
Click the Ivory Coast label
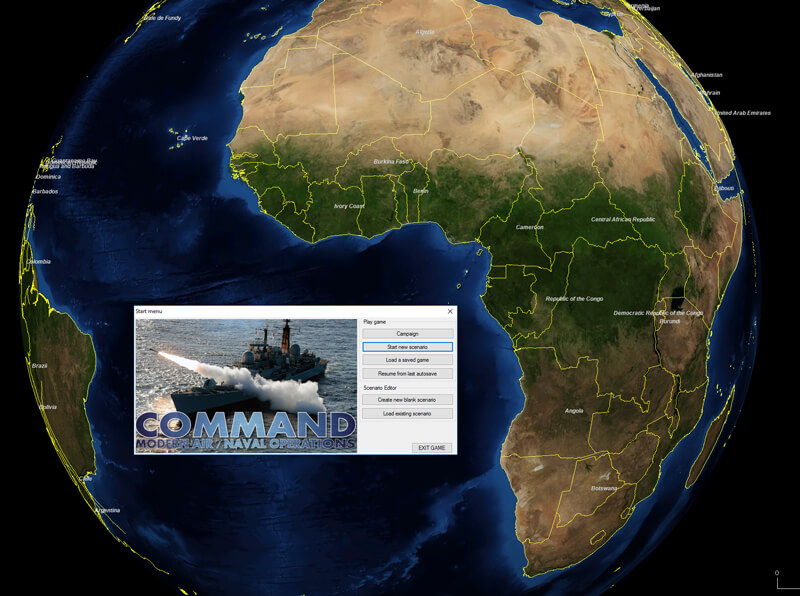pyautogui.click(x=349, y=206)
